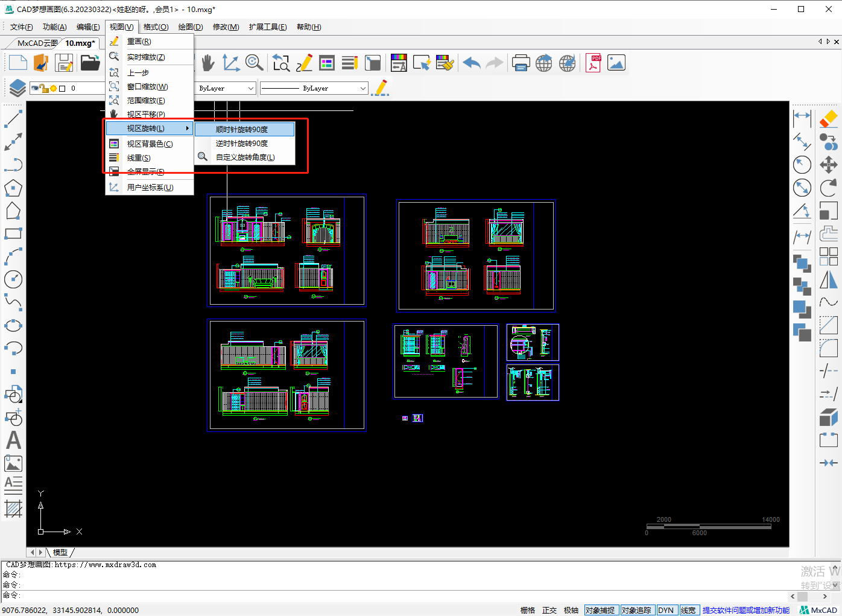Choose 窗口缩放(W) menu entry
This screenshot has width=842, height=616.
point(149,86)
